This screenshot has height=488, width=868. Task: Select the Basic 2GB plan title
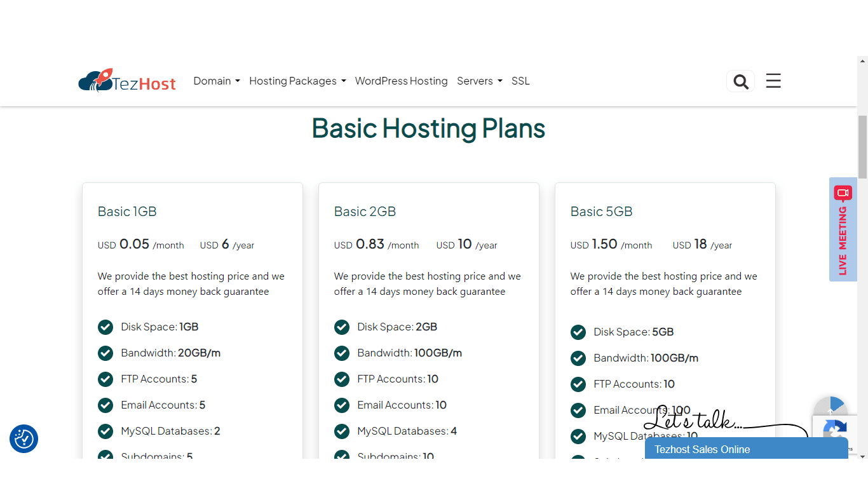[x=365, y=212]
